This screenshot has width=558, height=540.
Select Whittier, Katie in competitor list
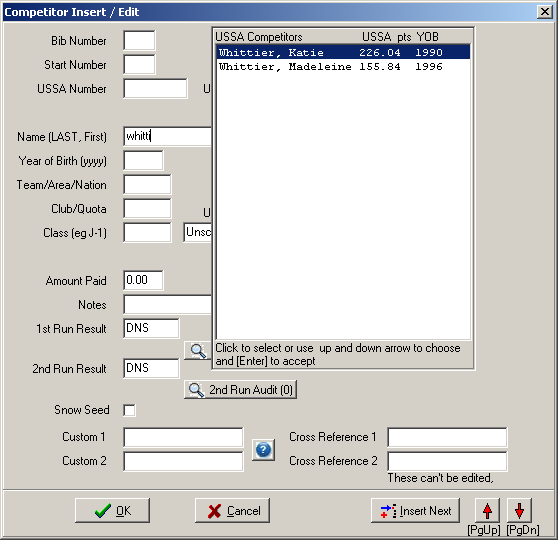click(x=343, y=52)
